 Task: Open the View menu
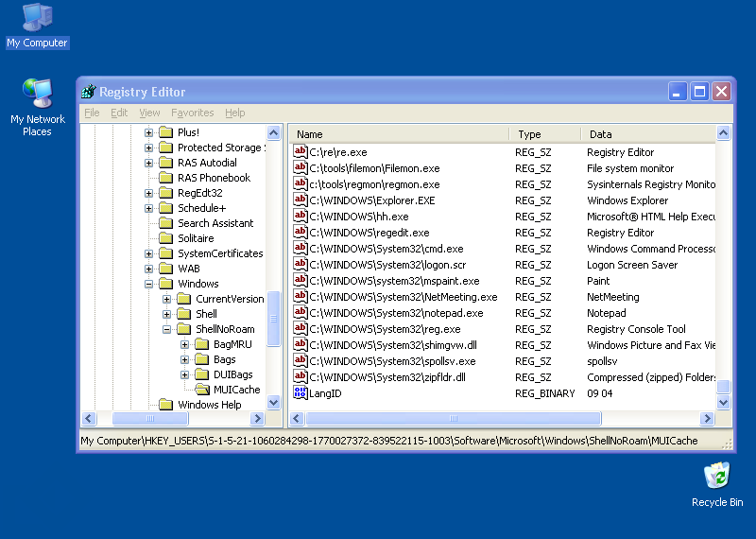[x=149, y=113]
